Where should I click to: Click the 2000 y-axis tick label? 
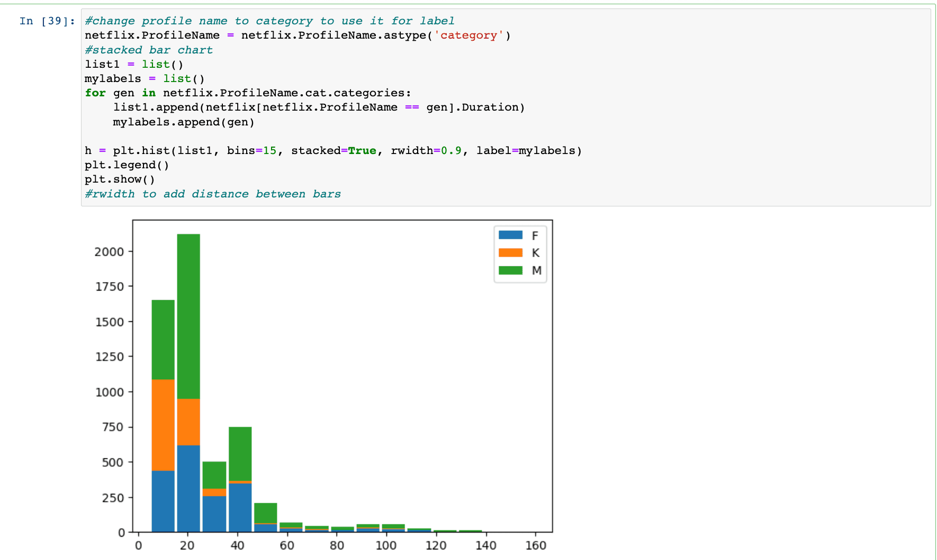(109, 252)
